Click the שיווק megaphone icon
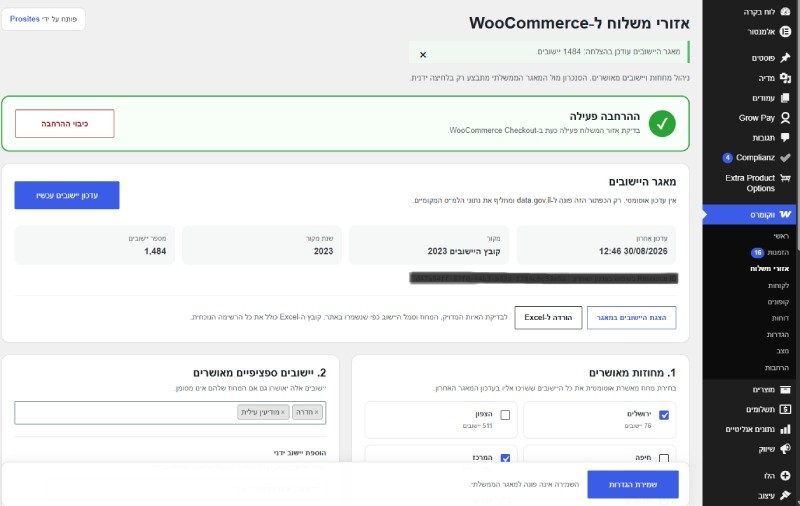Viewport: 800px width, 506px height. click(x=785, y=449)
